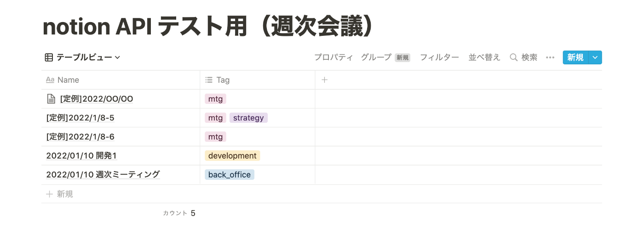Click the Tag column list icon
The width and height of the screenshot is (644, 240).
tap(209, 80)
